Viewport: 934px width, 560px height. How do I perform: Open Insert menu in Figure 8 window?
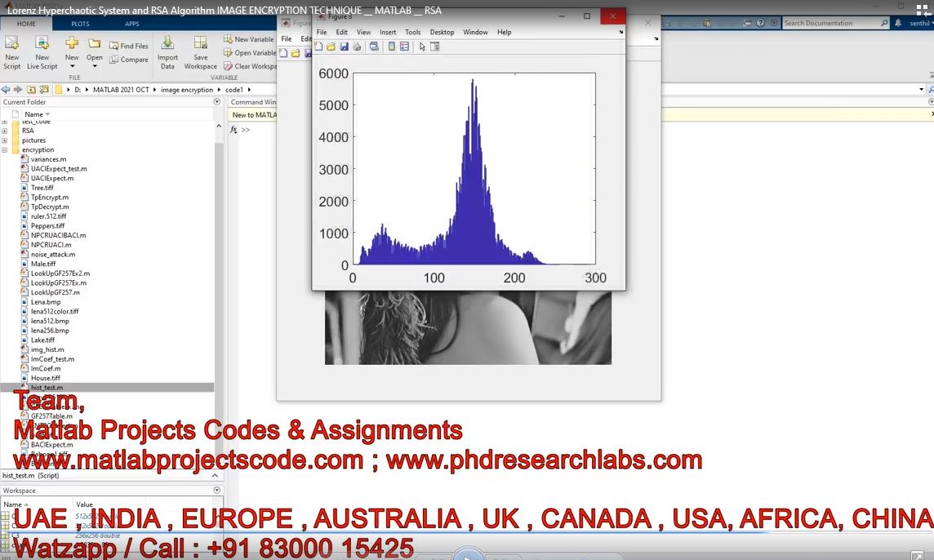click(388, 32)
